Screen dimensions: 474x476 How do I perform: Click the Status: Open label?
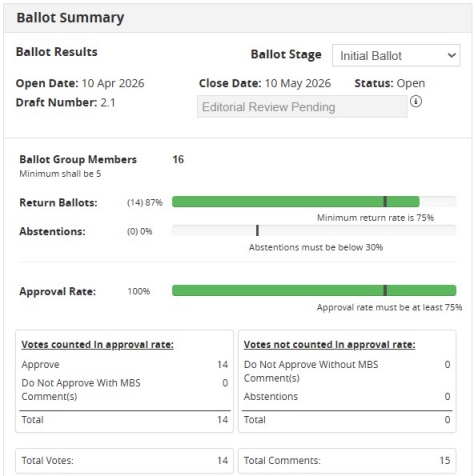390,83
